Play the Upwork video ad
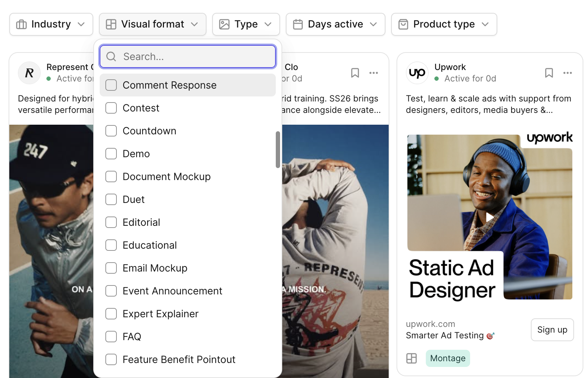The width and height of the screenshot is (588, 378). click(x=490, y=217)
